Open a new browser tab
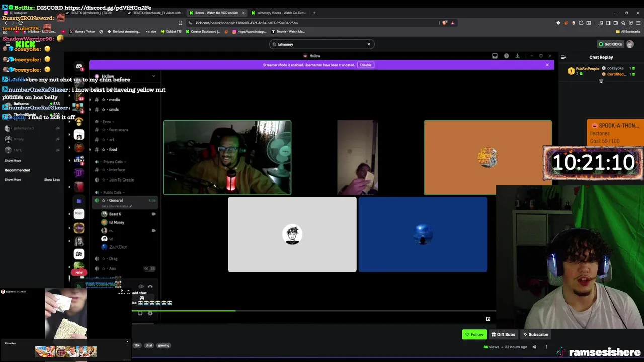Image resolution: width=644 pixels, height=362 pixels. pyautogui.click(x=314, y=13)
